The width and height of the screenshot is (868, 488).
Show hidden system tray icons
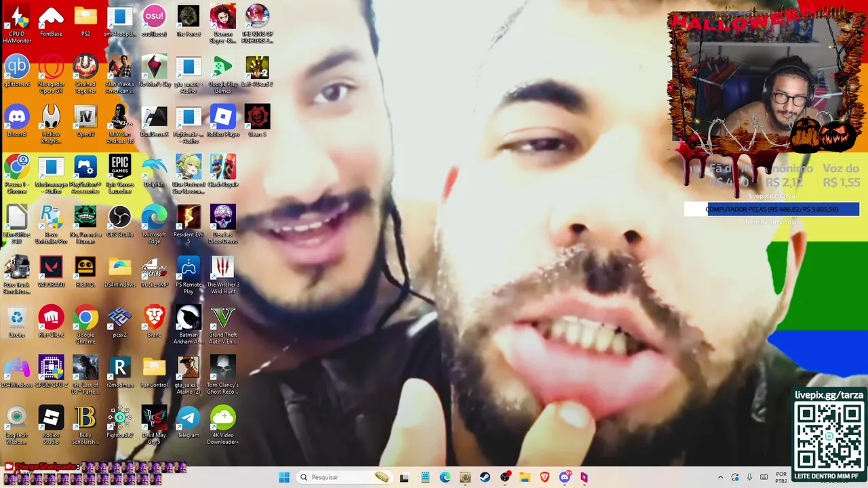click(x=720, y=477)
